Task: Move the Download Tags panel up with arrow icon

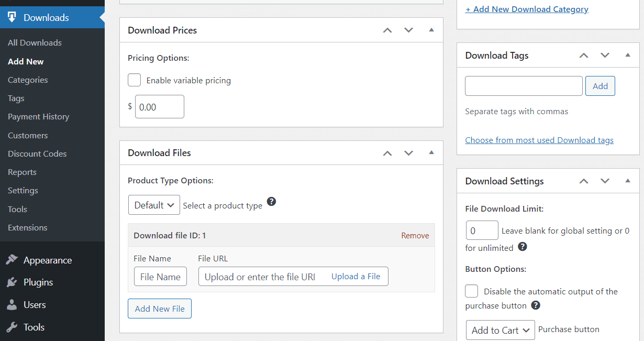Action: pyautogui.click(x=583, y=54)
